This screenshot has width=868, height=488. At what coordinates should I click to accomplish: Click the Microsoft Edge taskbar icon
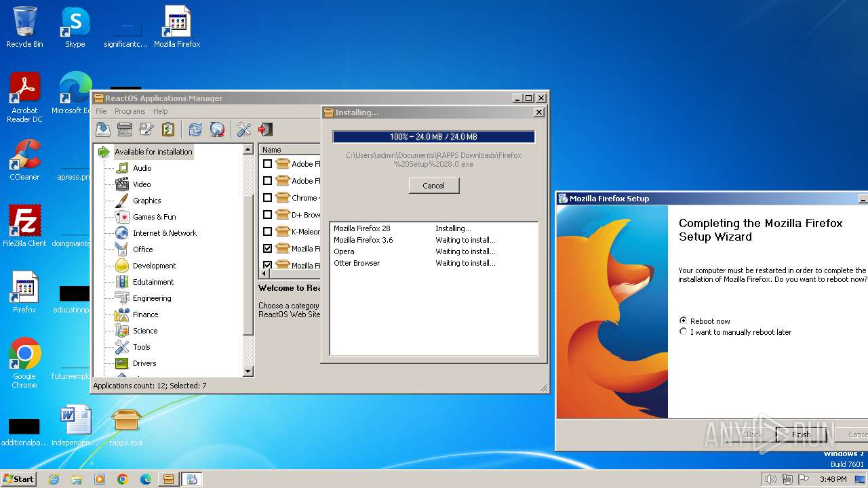(x=145, y=479)
